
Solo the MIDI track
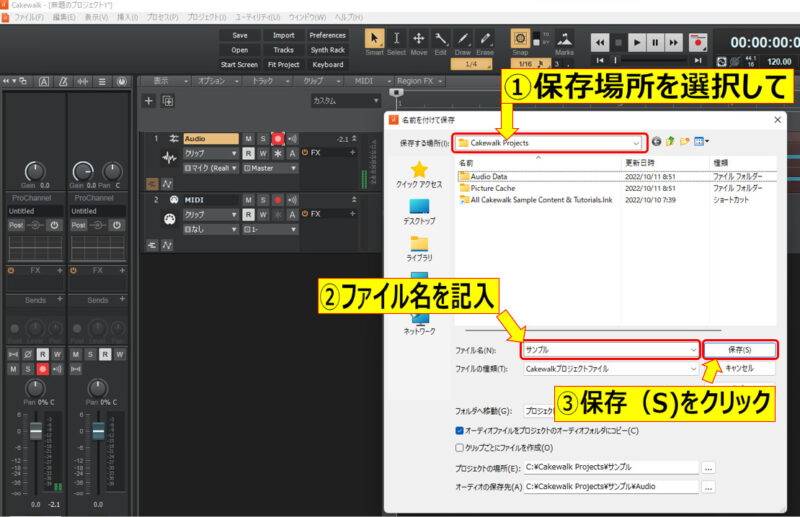(x=263, y=200)
